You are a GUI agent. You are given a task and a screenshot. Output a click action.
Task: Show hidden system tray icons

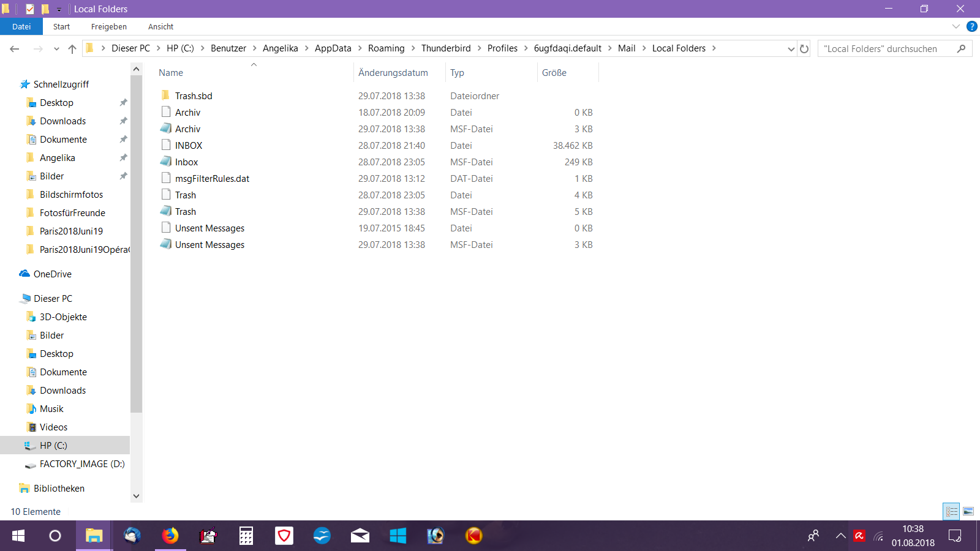click(840, 536)
